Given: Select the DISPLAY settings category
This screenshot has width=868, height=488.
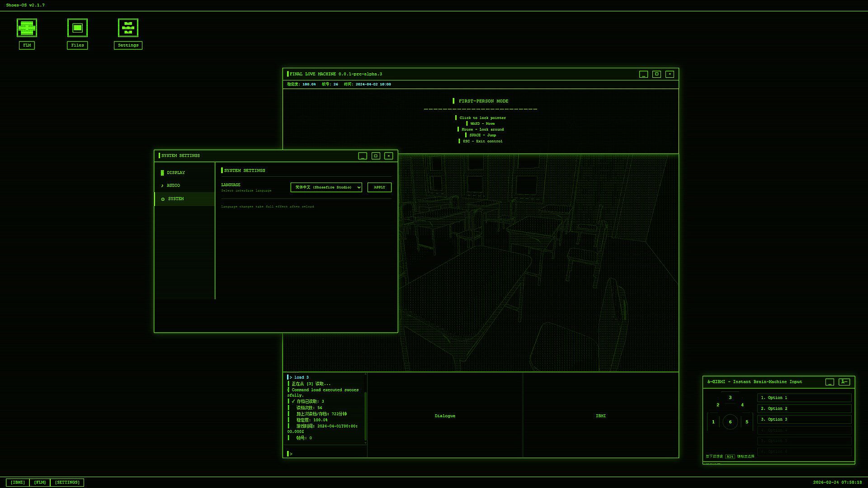Looking at the screenshot, I should point(176,173).
